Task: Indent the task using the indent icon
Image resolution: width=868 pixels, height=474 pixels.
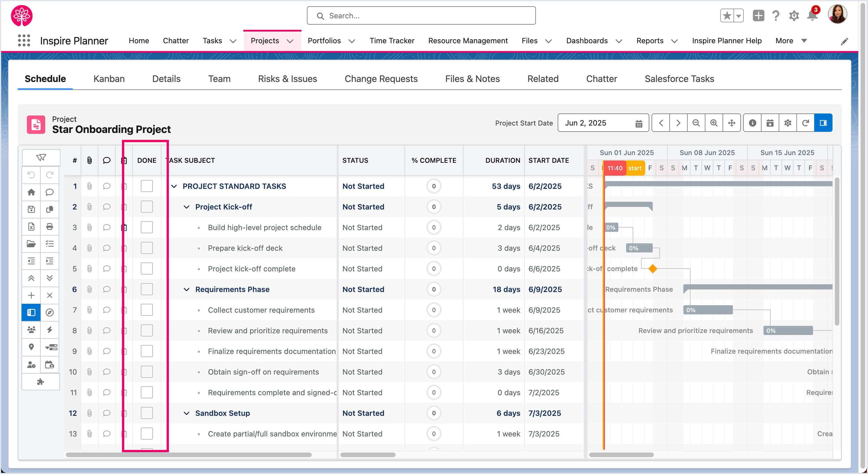Action: click(50, 261)
